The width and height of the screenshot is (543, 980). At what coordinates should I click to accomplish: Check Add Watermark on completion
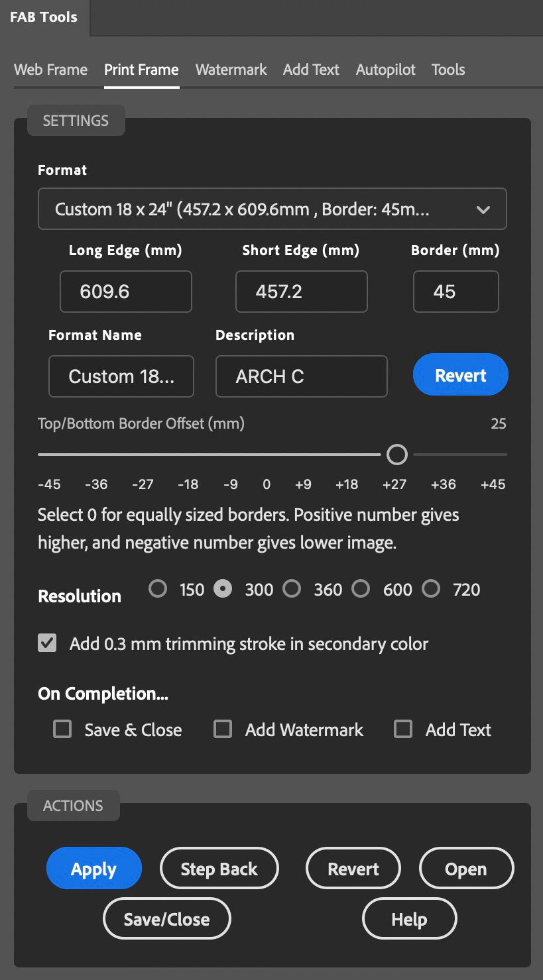tap(223, 730)
